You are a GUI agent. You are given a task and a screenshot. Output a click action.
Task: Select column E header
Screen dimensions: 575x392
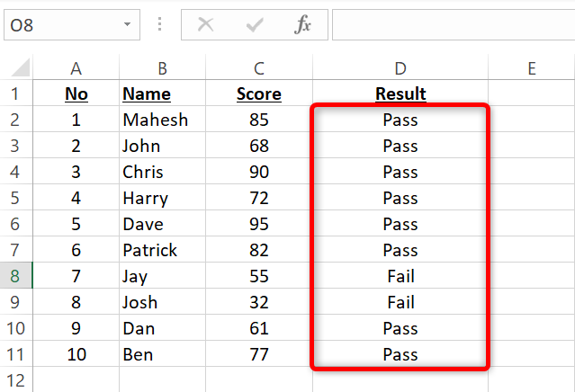tap(532, 68)
